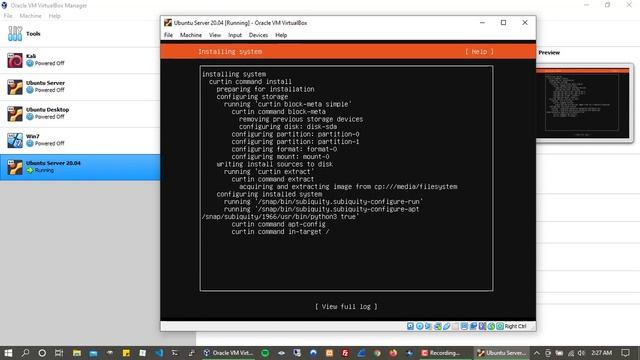Open Sticky Notes from taskbar
The image size is (640, 360).
[x=126, y=353]
